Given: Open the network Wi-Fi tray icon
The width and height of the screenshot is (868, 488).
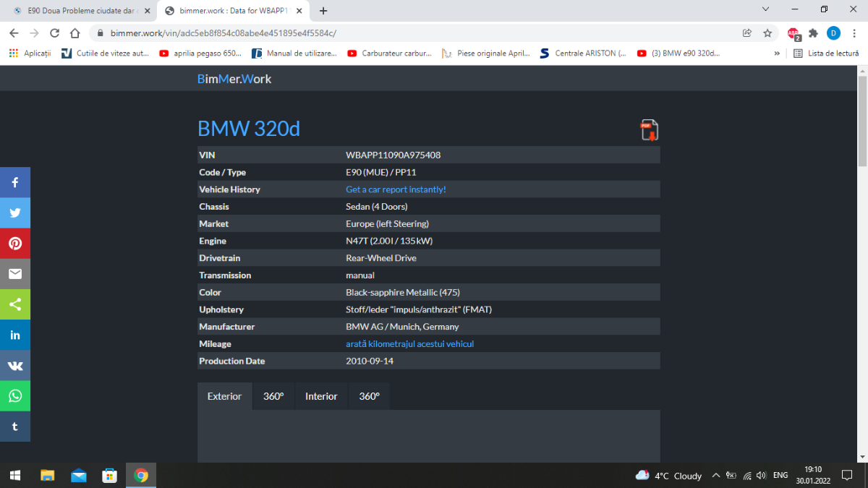Looking at the screenshot, I should [747, 476].
